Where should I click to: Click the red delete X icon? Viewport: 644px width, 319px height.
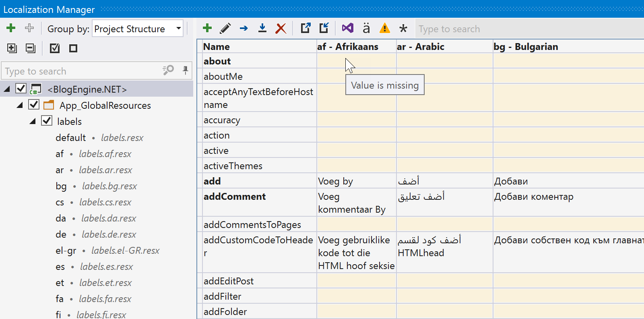click(281, 28)
